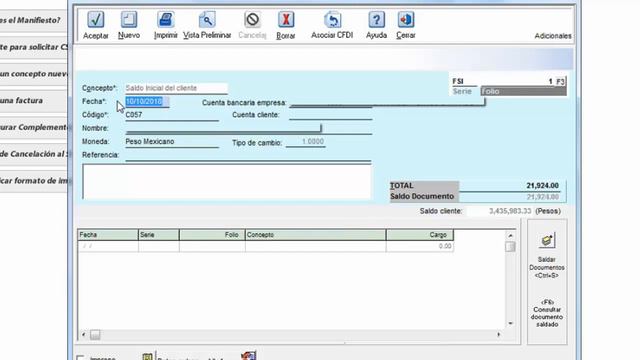Screen dimensions: 640x360
Task: Create a new document with Nuevo
Action: point(129,20)
